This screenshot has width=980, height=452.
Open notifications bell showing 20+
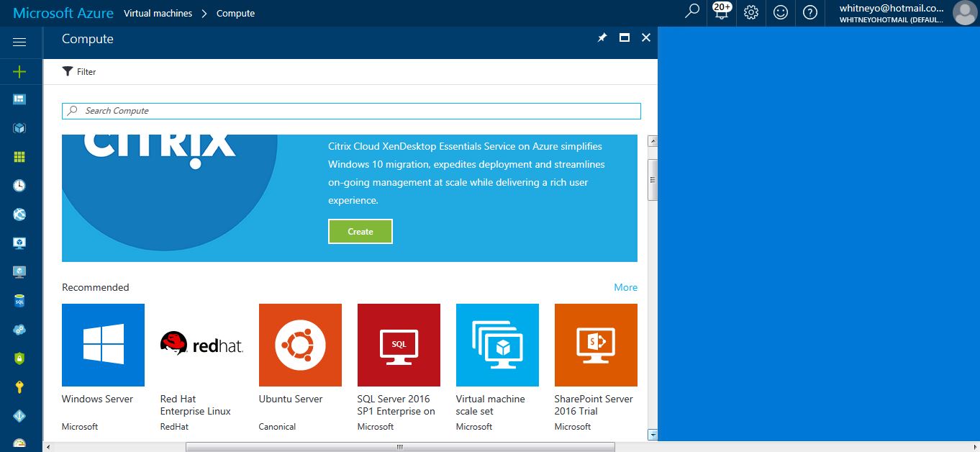tap(722, 12)
